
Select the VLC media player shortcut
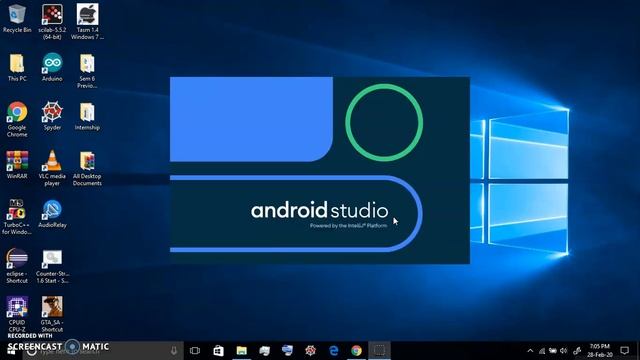click(52, 168)
